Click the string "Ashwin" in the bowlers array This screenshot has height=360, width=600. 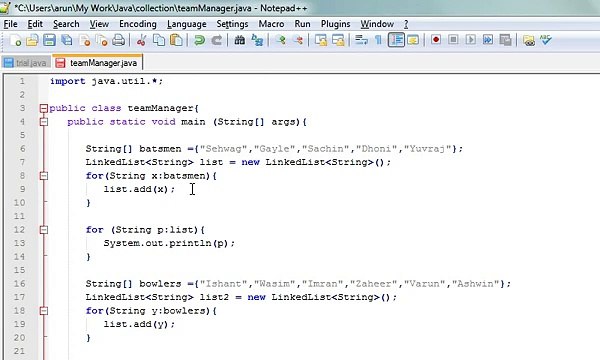point(476,284)
